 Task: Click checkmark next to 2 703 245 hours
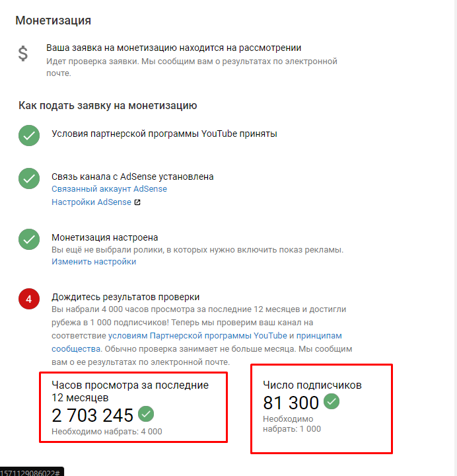point(146,414)
